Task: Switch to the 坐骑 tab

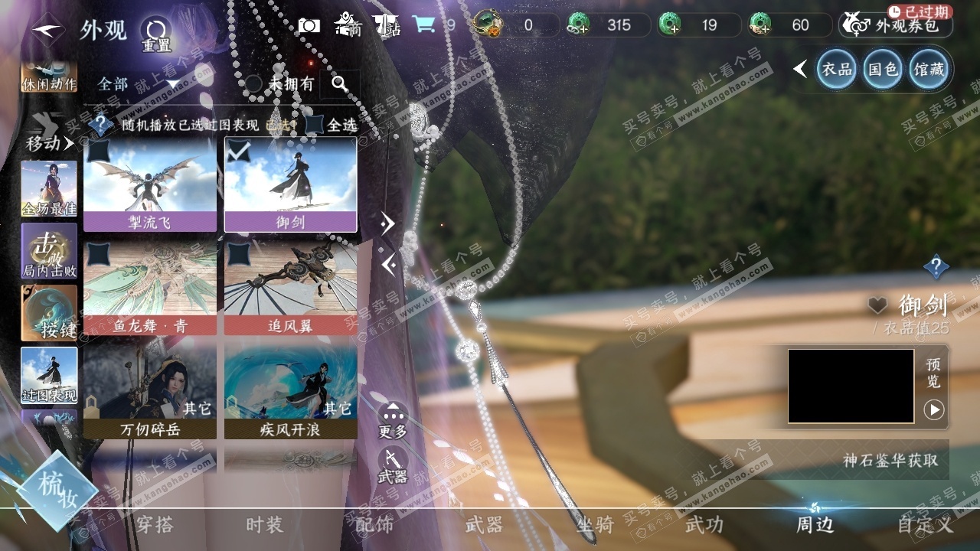Action: tap(595, 525)
